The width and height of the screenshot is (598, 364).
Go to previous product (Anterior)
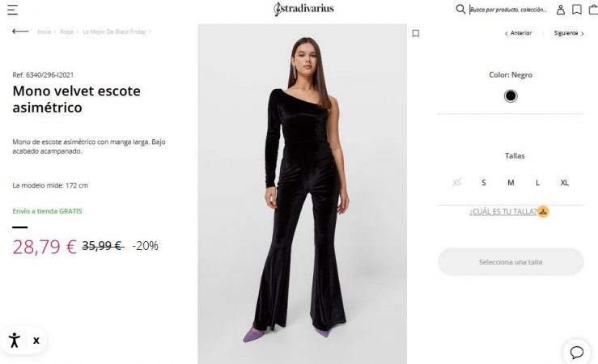(519, 33)
